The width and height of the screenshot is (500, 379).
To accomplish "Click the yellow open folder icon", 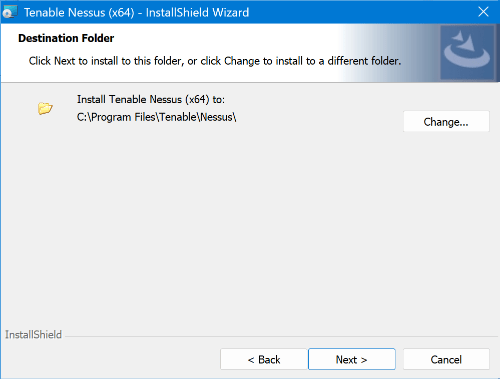I will click(45, 108).
